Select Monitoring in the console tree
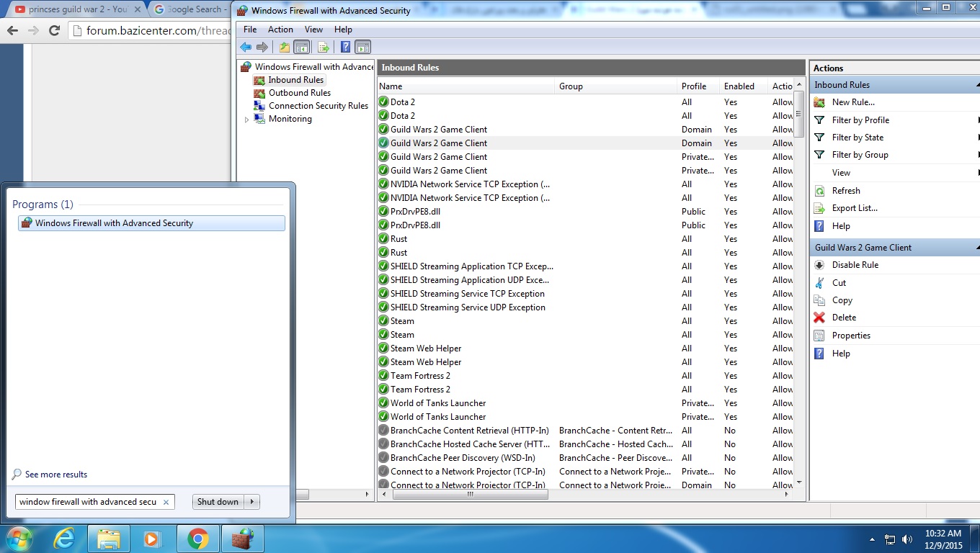Viewport: 980px width, 553px height. (x=290, y=119)
